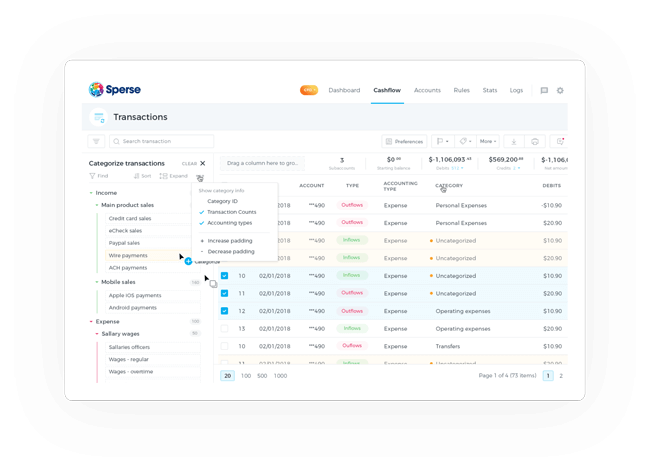Click the download icon in toolbar
This screenshot has width=650, height=471.
point(513,142)
